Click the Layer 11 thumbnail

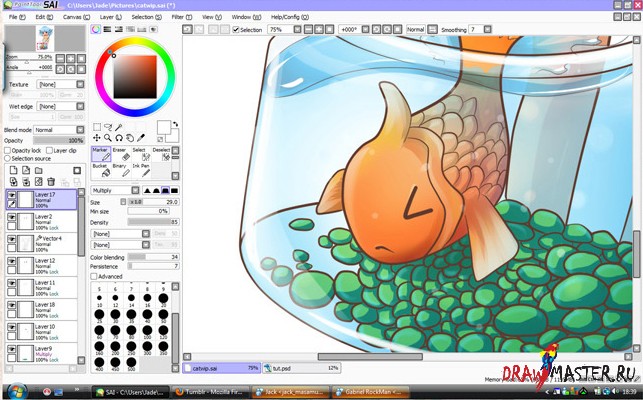[x=25, y=288]
